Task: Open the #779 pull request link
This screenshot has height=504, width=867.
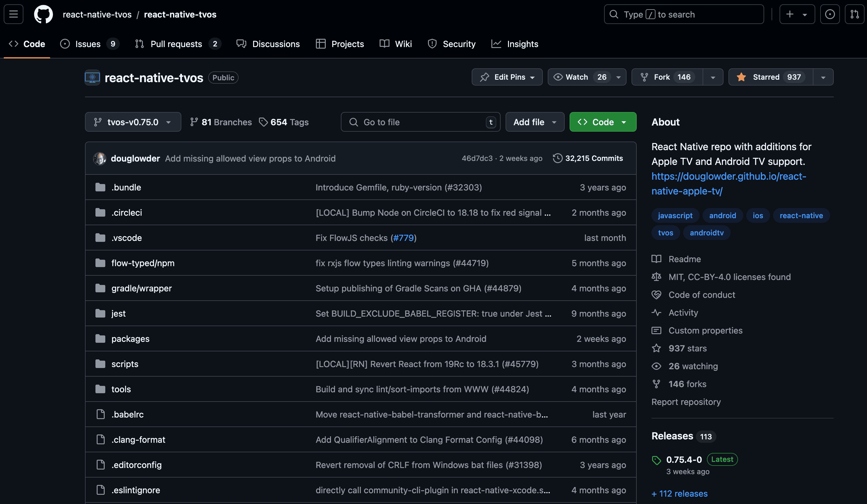Action: pos(403,238)
